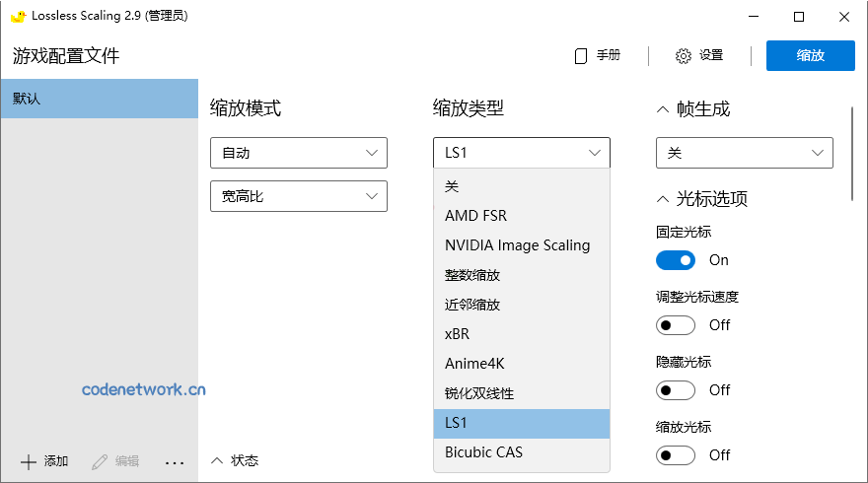Click the blue 缩放 button
868x483 pixels.
(810, 55)
